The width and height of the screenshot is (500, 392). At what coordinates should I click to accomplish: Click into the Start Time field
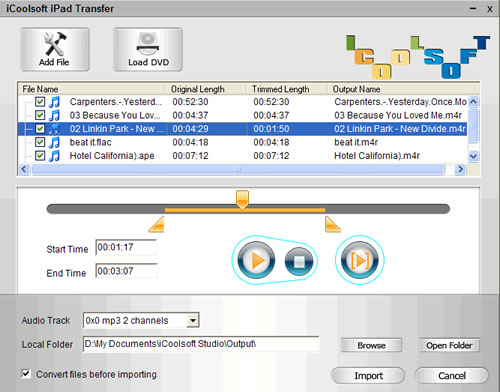pos(126,247)
